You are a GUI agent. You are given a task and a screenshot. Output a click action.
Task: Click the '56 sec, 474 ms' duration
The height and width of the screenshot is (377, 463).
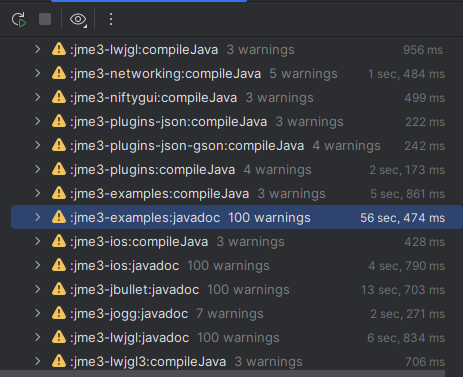coord(402,218)
